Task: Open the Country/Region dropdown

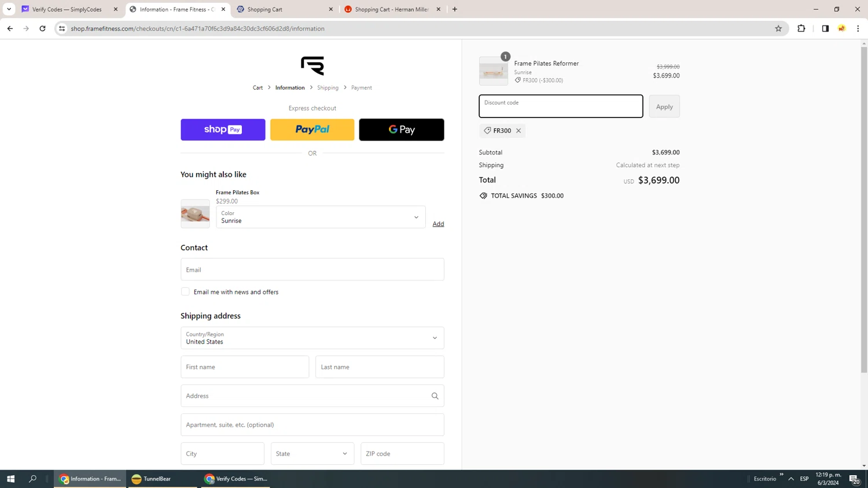Action: click(312, 338)
